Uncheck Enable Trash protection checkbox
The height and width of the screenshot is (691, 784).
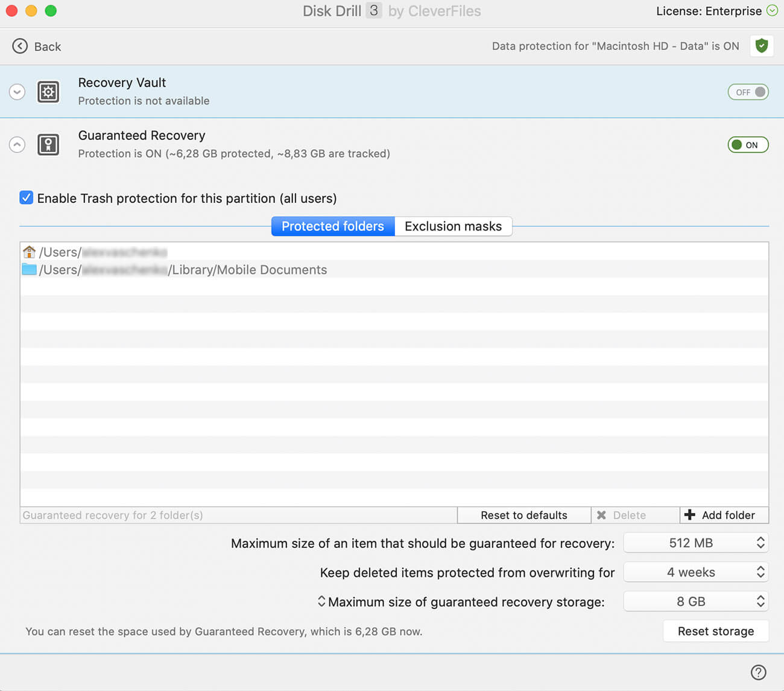[27, 198]
